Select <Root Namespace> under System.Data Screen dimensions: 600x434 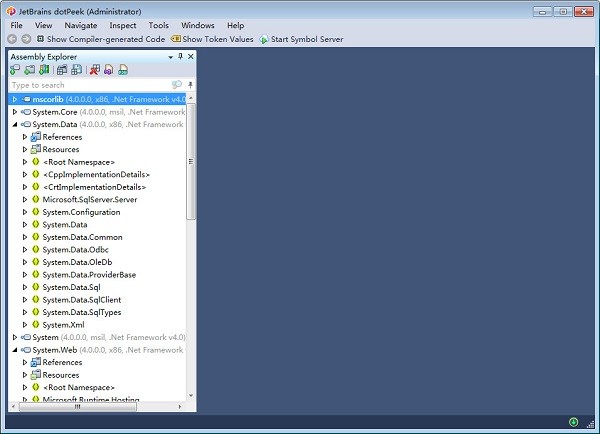[x=79, y=162]
